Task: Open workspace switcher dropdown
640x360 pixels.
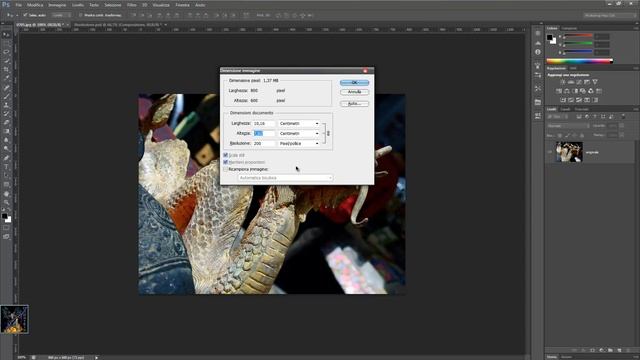Action: (609, 15)
